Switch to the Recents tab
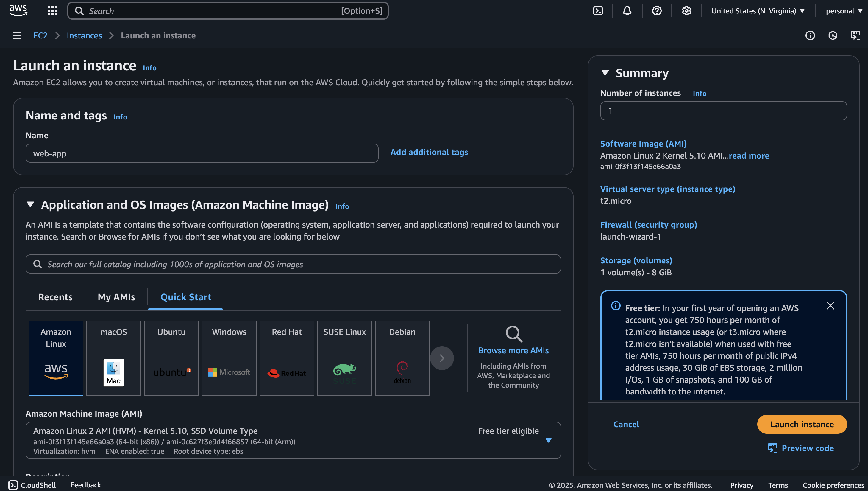The width and height of the screenshot is (868, 491). 55,297
